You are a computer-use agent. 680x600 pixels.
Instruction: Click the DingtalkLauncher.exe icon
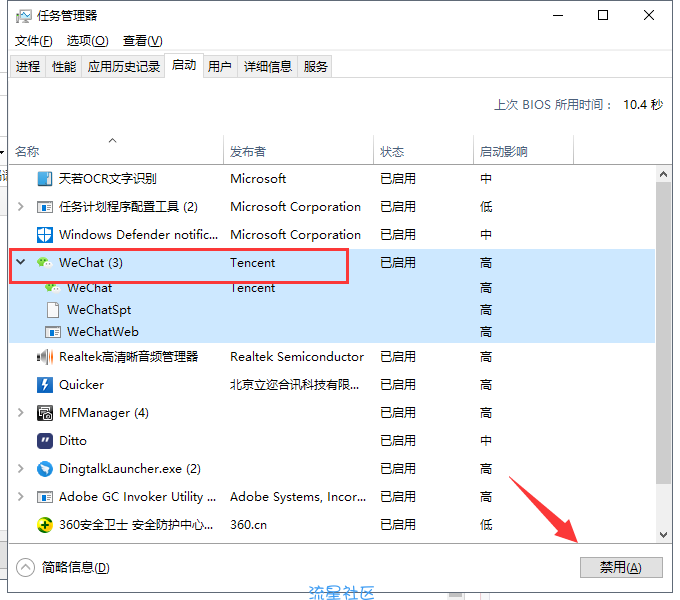45,469
